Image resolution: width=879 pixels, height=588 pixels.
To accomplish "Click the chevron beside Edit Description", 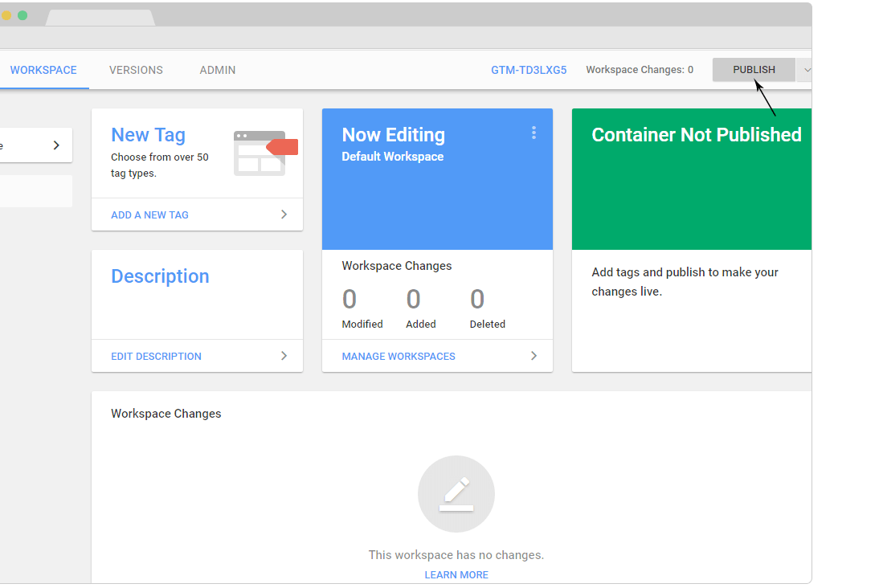I will 284,356.
